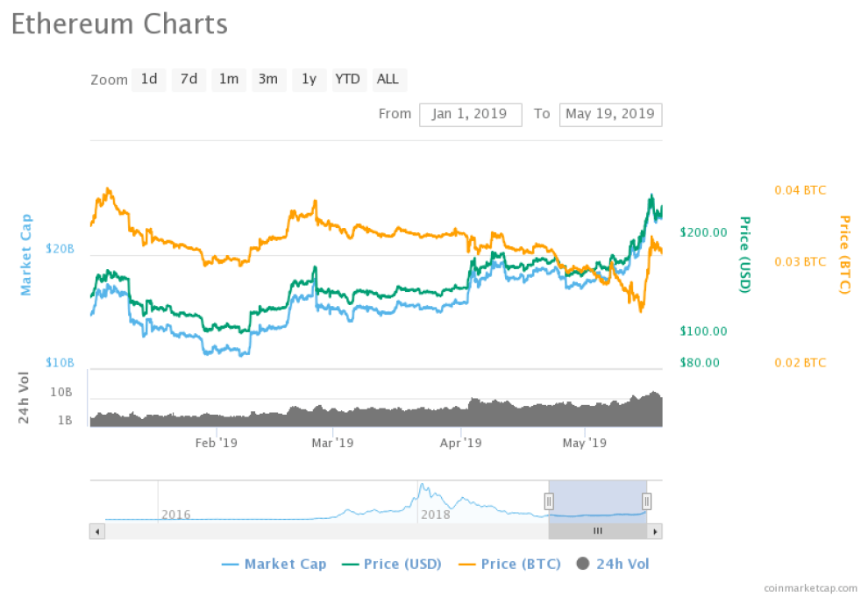
Task: Toggle Price (BTC) series in legend
Action: tap(509, 564)
